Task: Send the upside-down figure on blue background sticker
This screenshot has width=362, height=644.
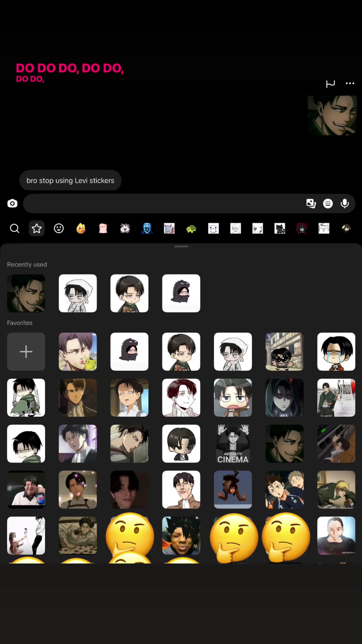Action: pyautogui.click(x=233, y=490)
